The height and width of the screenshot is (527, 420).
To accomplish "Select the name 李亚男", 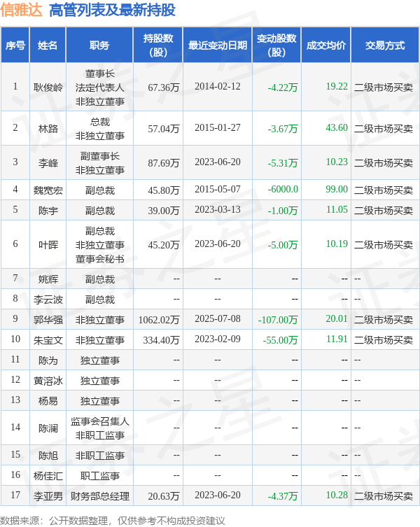I will [x=48, y=496].
